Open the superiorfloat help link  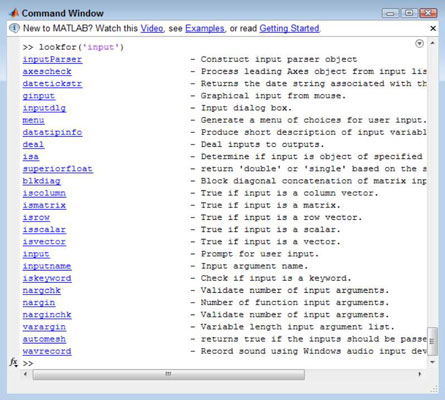click(x=58, y=169)
